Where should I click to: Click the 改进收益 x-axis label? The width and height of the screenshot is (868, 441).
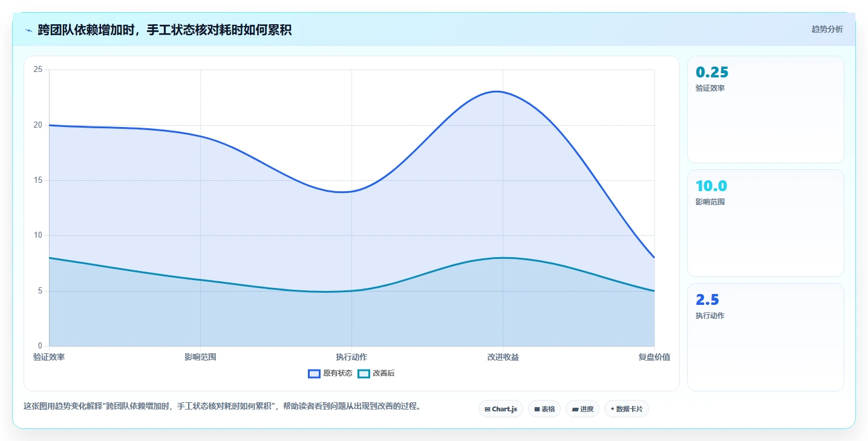(503, 357)
